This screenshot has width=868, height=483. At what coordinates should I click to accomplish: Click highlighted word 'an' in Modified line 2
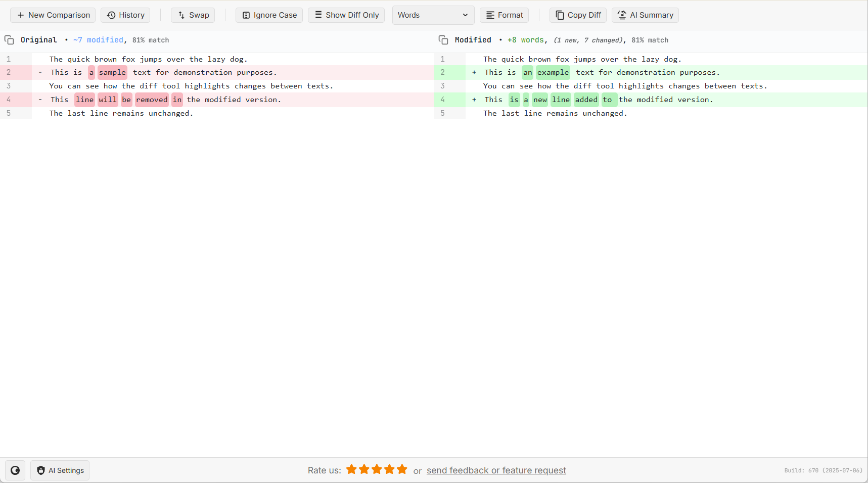(528, 72)
